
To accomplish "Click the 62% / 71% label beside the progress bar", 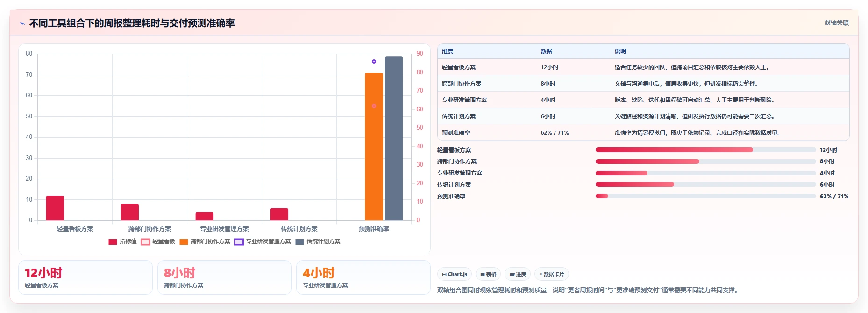I will pyautogui.click(x=834, y=197).
